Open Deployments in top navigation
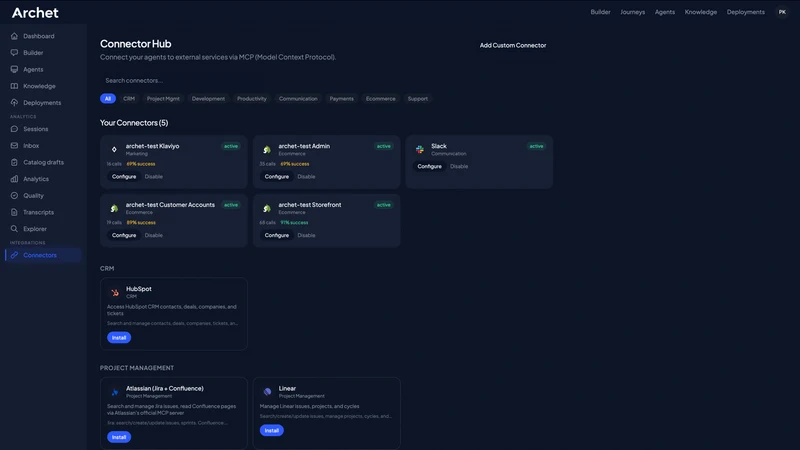This screenshot has height=450, width=800. click(x=745, y=12)
